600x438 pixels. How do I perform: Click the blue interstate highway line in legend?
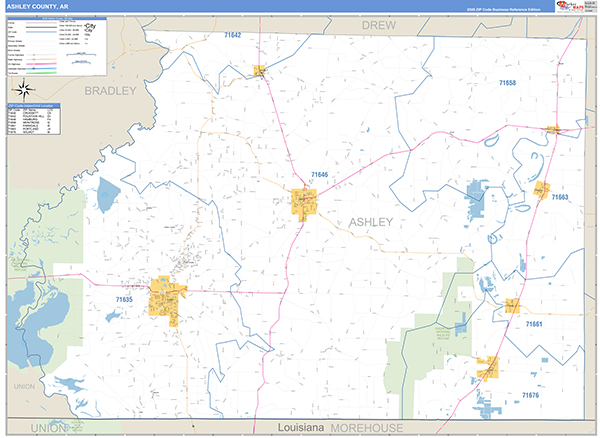click(41, 68)
